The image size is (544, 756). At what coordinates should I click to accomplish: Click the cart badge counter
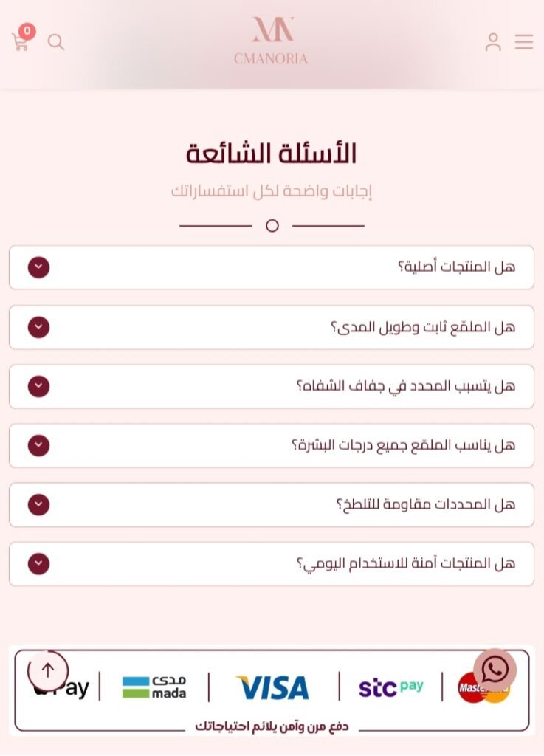(27, 31)
